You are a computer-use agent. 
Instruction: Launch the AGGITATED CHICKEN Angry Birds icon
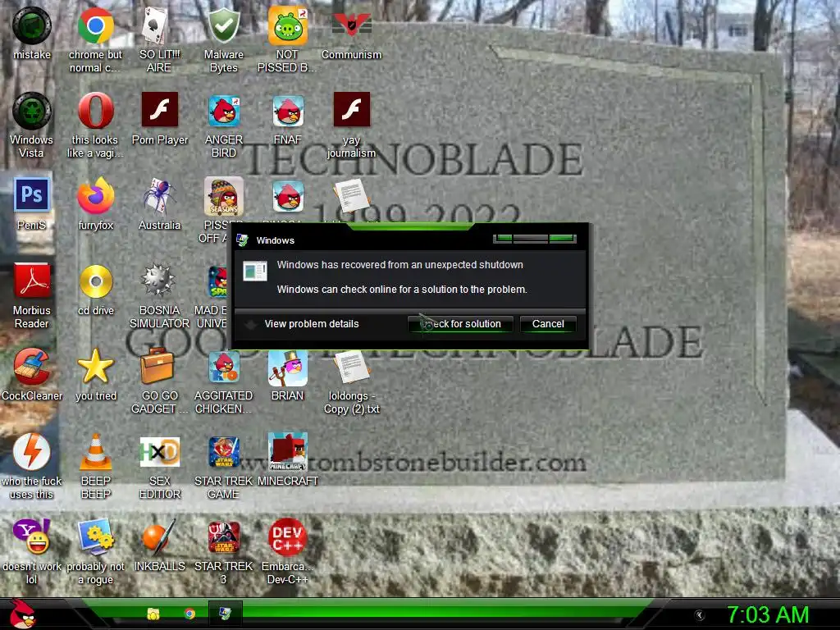223,367
